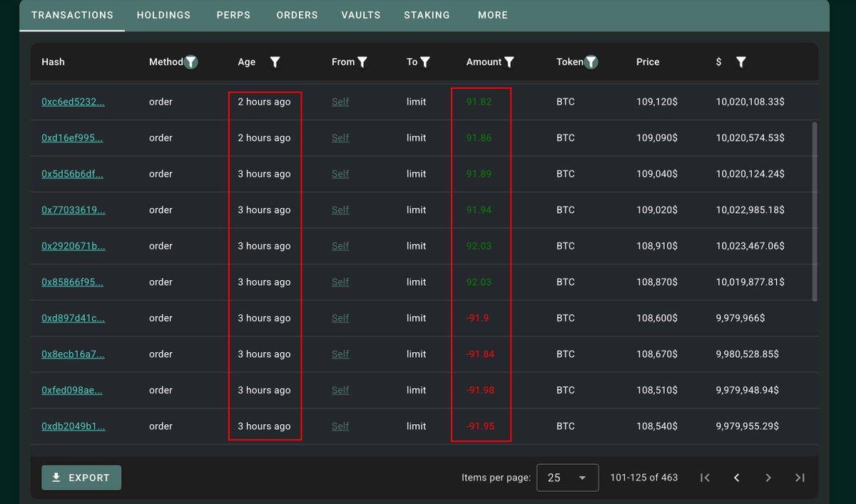Open the Amount column filter
The image size is (856, 504).
(x=509, y=62)
